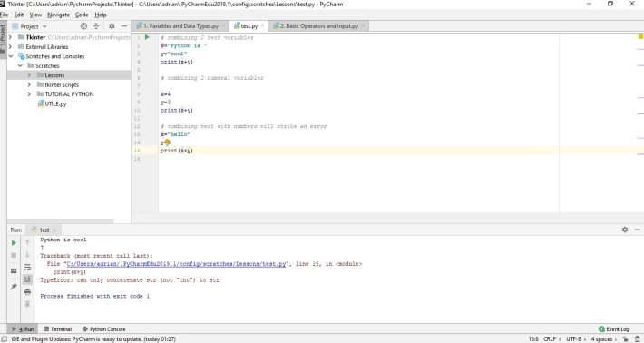Expand the Lessons folder
This screenshot has height=343, width=644.
[x=29, y=75]
